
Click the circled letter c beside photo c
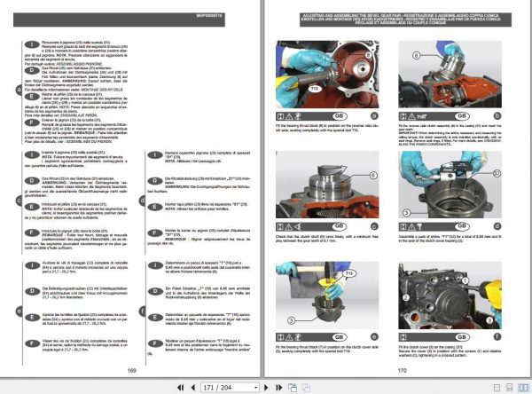pyautogui.click(x=374, y=226)
